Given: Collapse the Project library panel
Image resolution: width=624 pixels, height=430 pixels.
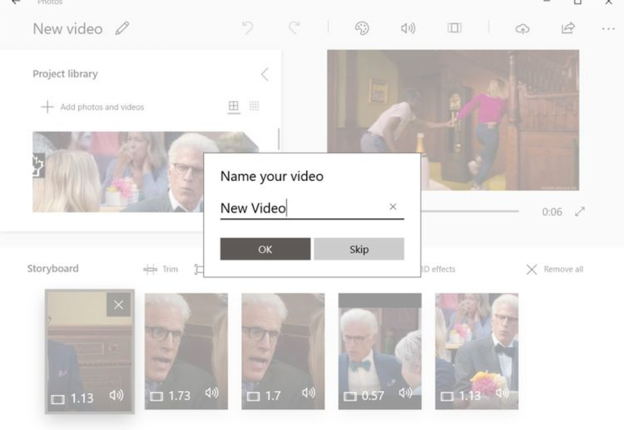Looking at the screenshot, I should (x=265, y=74).
